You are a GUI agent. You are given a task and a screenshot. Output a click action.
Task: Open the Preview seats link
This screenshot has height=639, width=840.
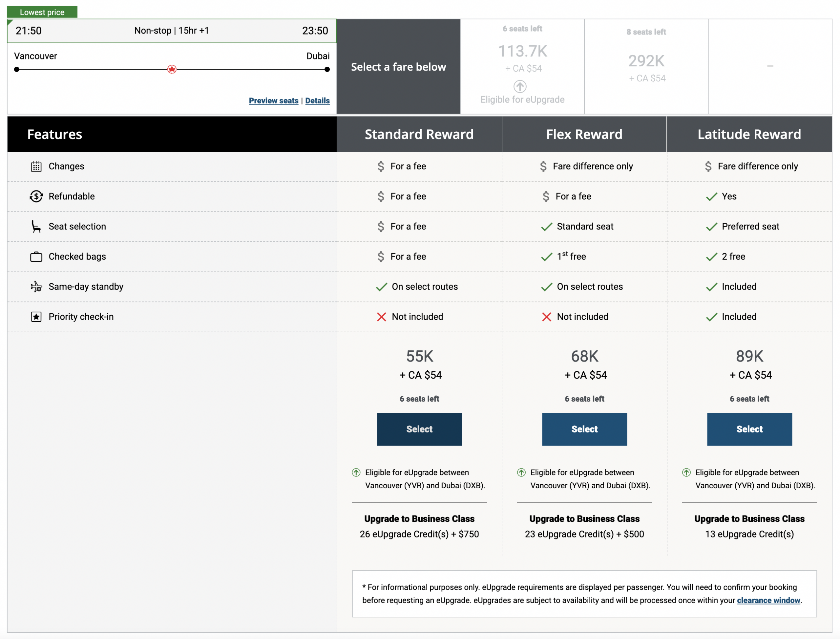tap(273, 100)
